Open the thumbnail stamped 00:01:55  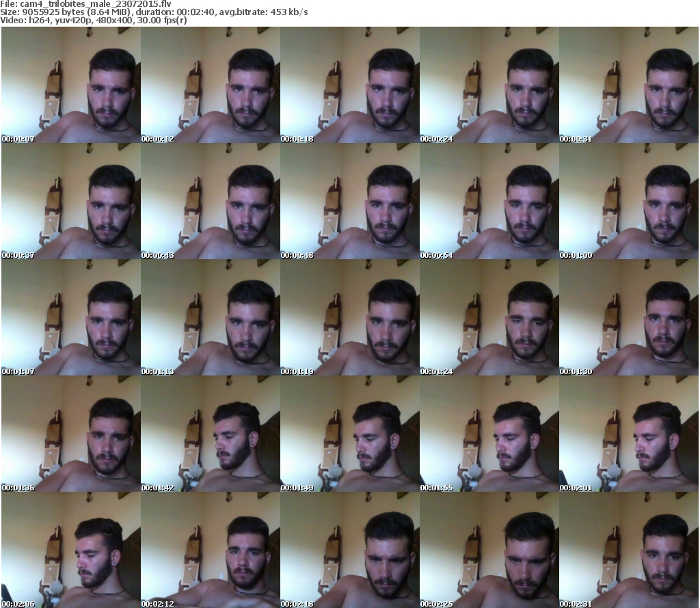click(x=489, y=434)
